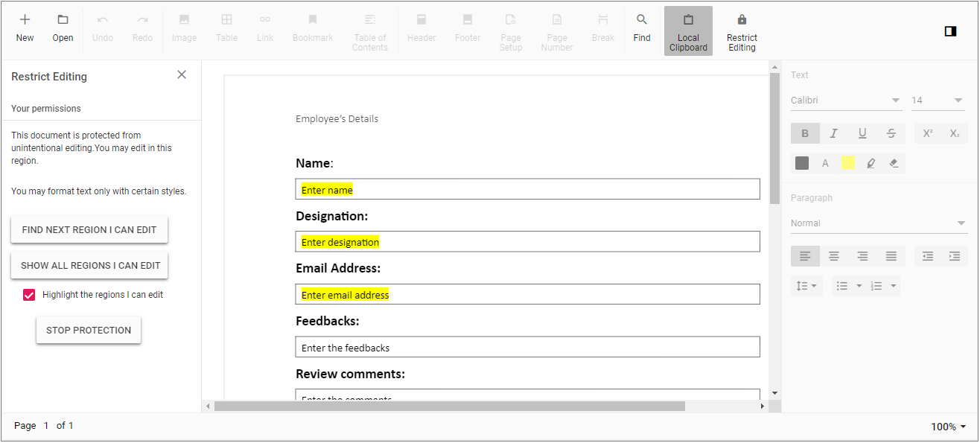Screen dimensions: 980x443
Task: Click the decrease indent icon
Action: tap(928, 256)
